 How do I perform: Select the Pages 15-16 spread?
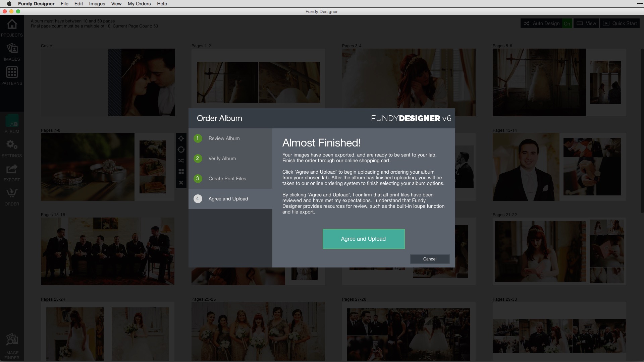pos(108,251)
